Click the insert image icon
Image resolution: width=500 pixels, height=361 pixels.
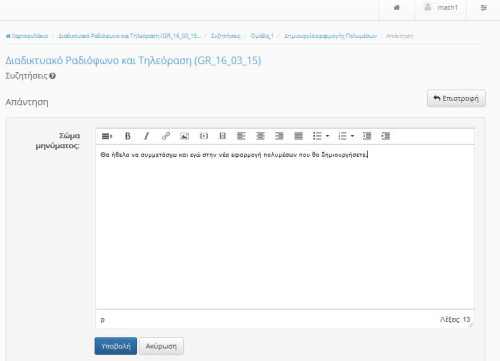184,136
